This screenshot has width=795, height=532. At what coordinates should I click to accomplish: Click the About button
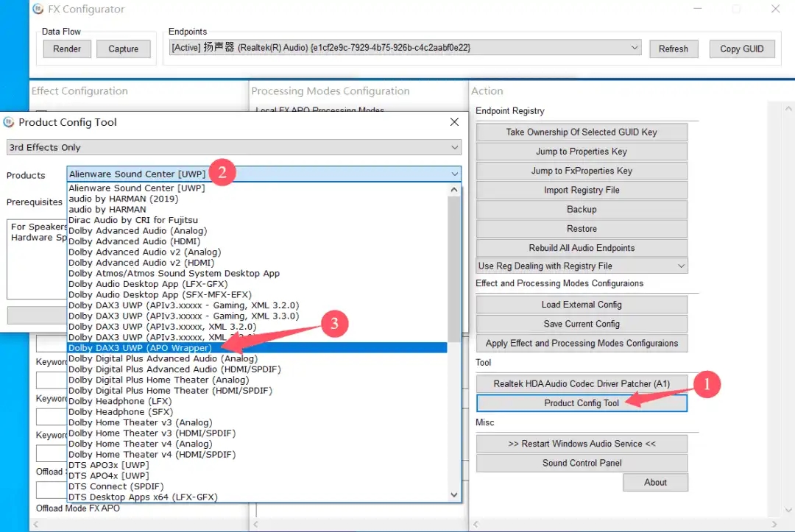pyautogui.click(x=655, y=483)
